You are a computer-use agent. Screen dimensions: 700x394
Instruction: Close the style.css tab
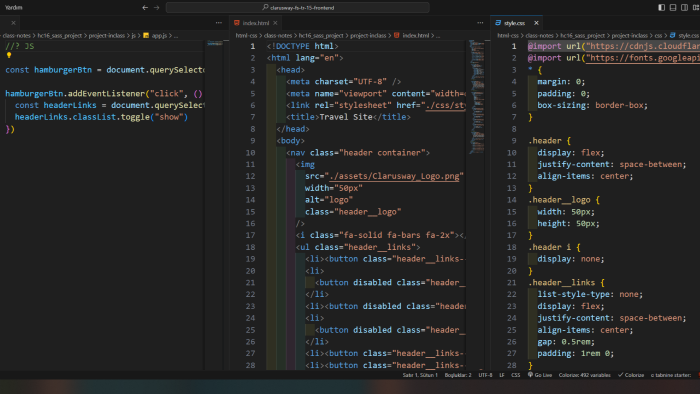click(x=536, y=23)
